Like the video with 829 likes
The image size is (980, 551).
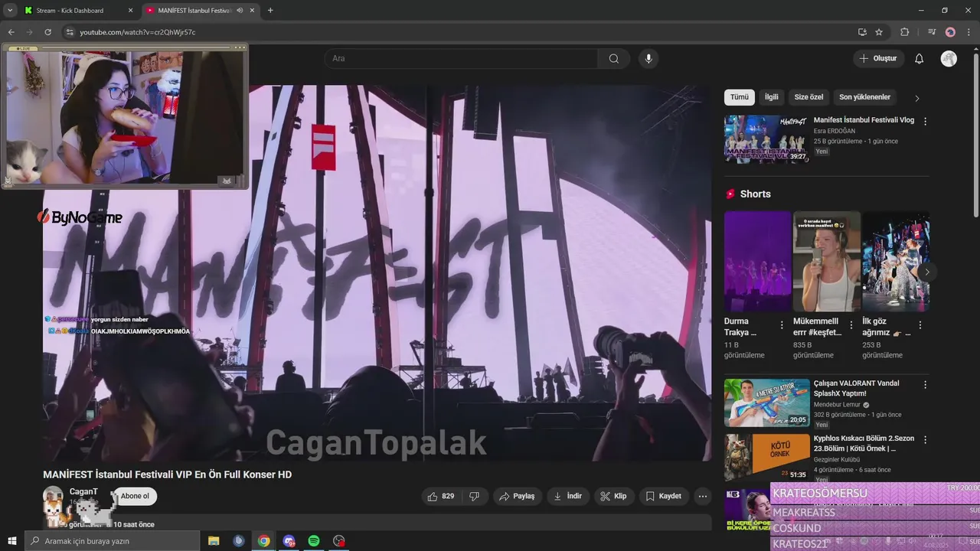point(441,496)
